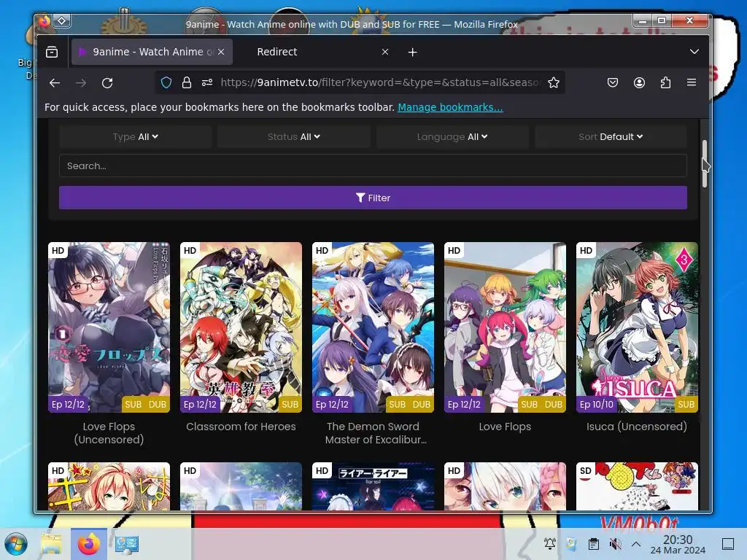Open the Type All dropdown
The height and width of the screenshot is (560, 747).
[136, 136]
